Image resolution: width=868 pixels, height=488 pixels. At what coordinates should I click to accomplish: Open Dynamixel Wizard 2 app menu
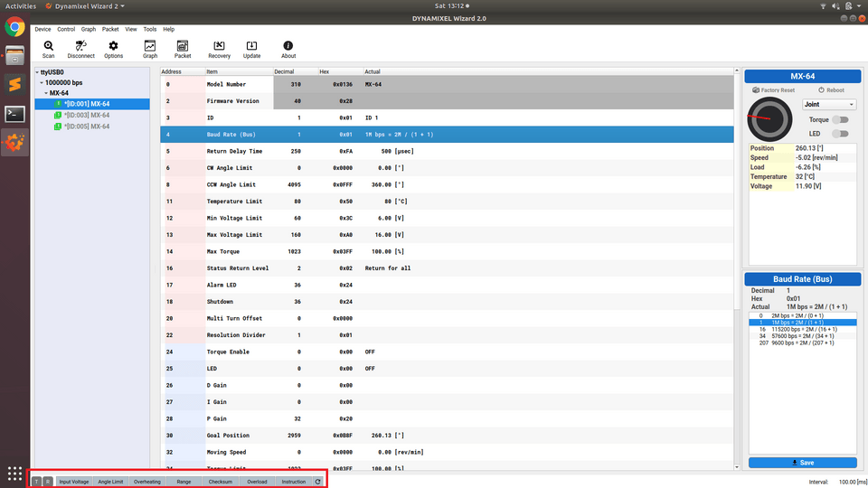[85, 6]
